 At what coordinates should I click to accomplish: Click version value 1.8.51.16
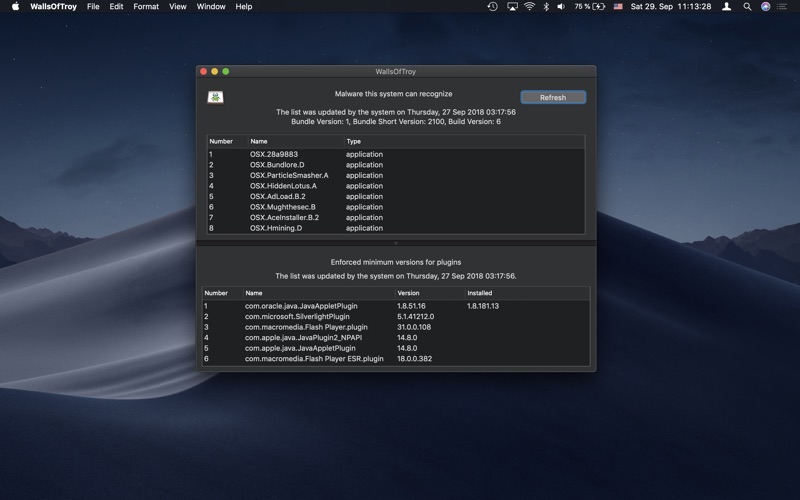click(411, 306)
